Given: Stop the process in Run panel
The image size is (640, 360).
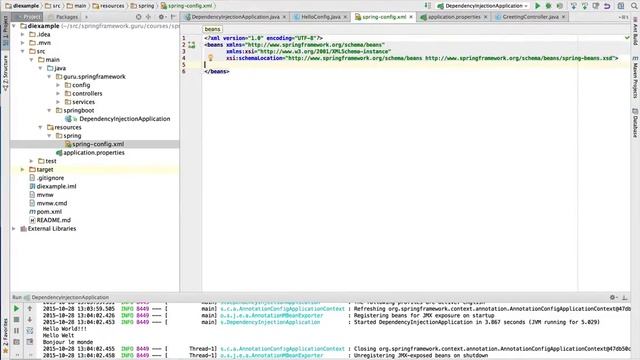Looking at the screenshot, I should coord(16,320).
